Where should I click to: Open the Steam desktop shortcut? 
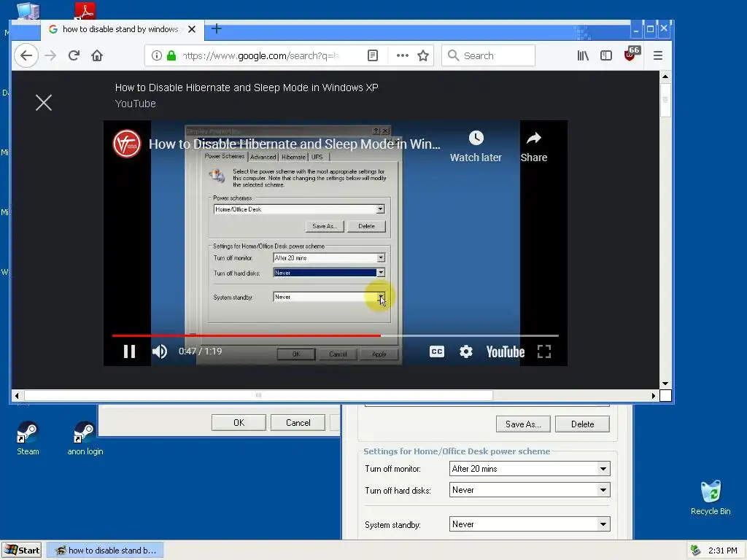(x=28, y=438)
